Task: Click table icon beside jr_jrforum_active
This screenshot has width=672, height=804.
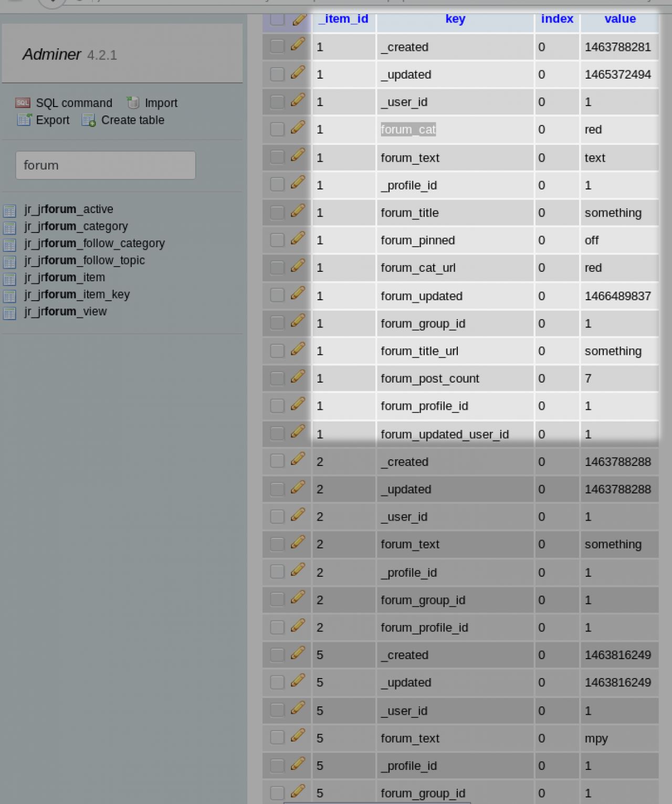Action: click(x=9, y=210)
